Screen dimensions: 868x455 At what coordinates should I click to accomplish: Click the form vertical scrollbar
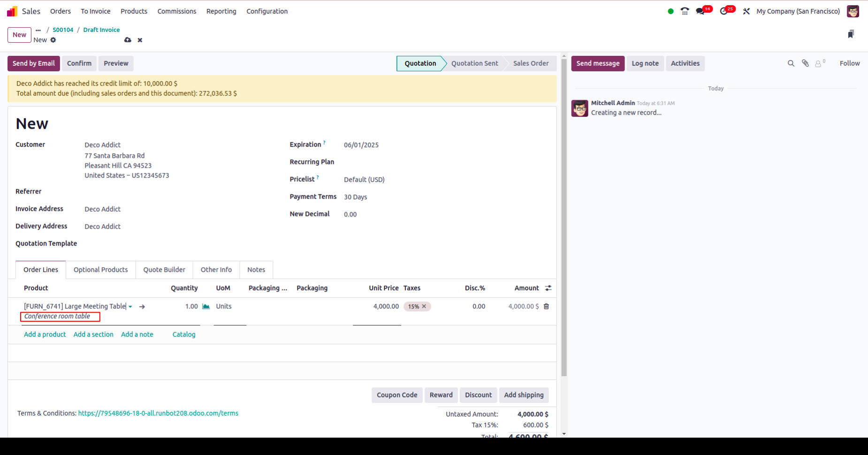click(x=564, y=217)
